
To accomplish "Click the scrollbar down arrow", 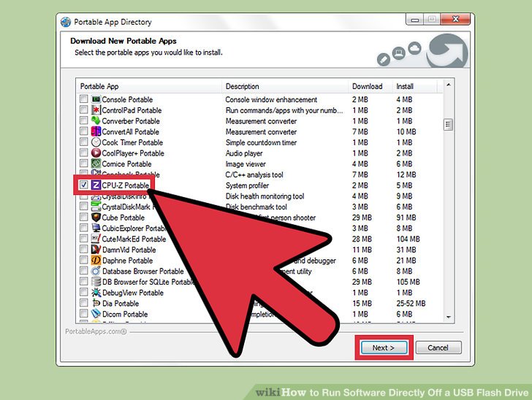I will (x=448, y=317).
